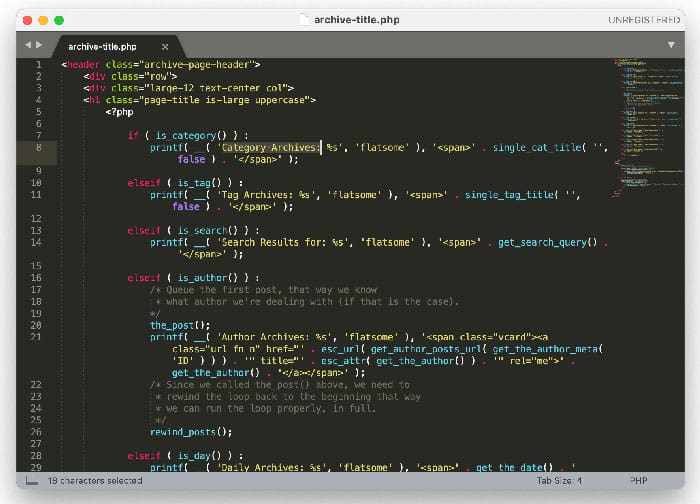The height and width of the screenshot is (504, 700).
Task: Click the header tag on line 1
Action: (x=83, y=65)
